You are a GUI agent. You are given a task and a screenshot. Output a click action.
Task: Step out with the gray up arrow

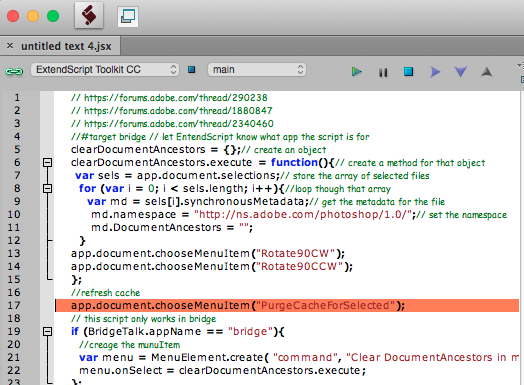pyautogui.click(x=487, y=72)
